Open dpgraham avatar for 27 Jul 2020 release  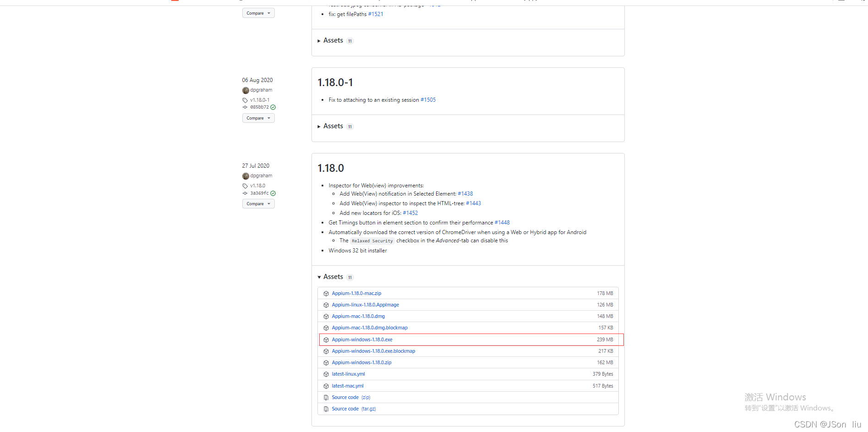click(x=246, y=176)
